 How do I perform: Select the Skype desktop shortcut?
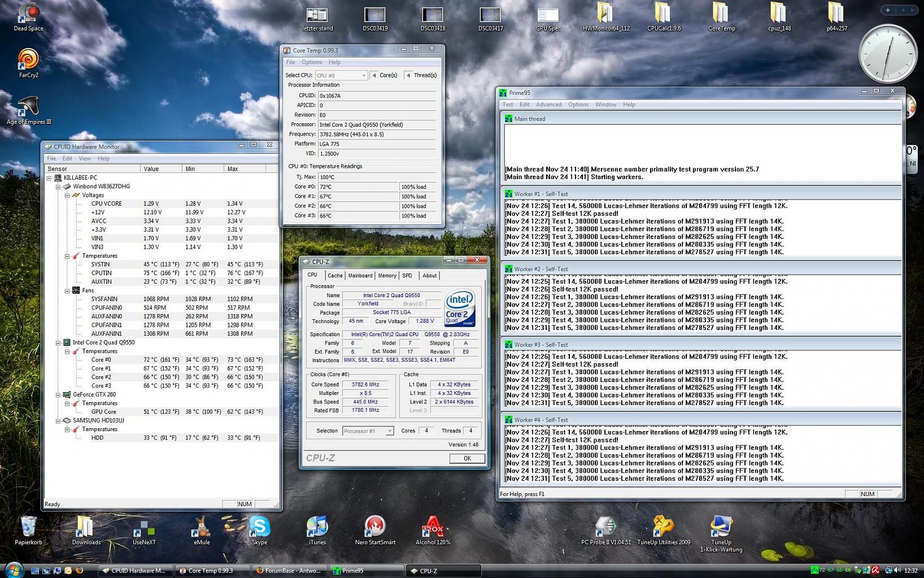coord(259,531)
